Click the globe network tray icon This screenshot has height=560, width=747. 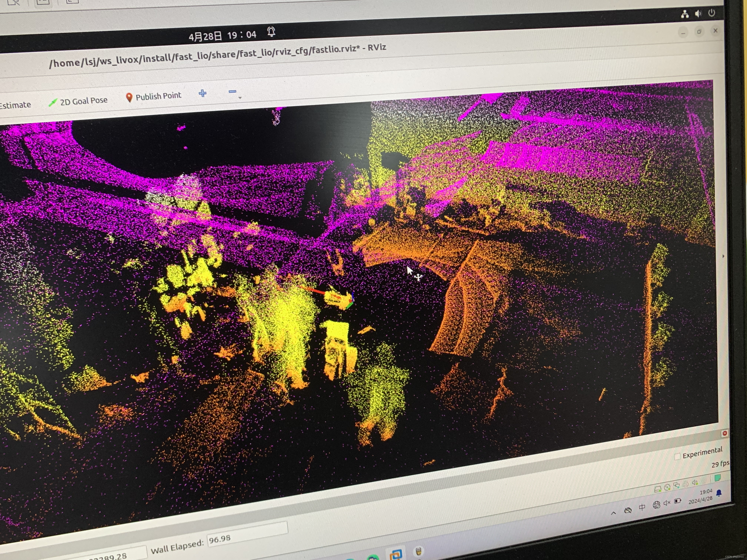[x=656, y=505]
